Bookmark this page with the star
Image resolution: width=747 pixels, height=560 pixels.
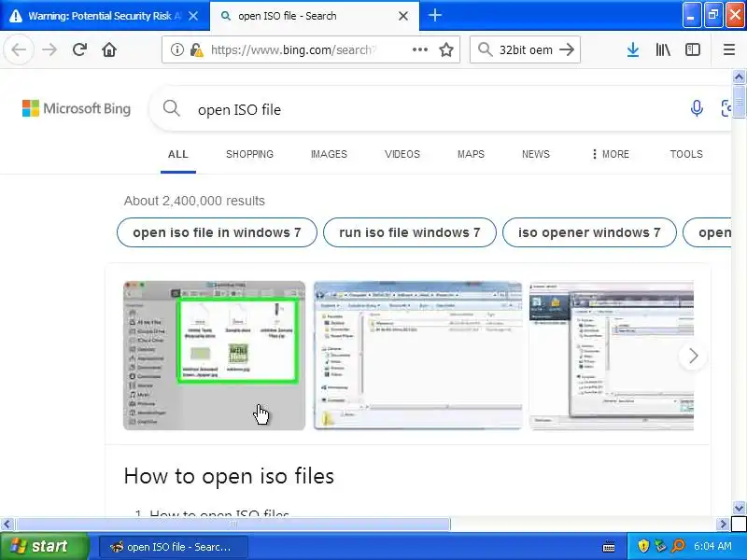(x=446, y=49)
